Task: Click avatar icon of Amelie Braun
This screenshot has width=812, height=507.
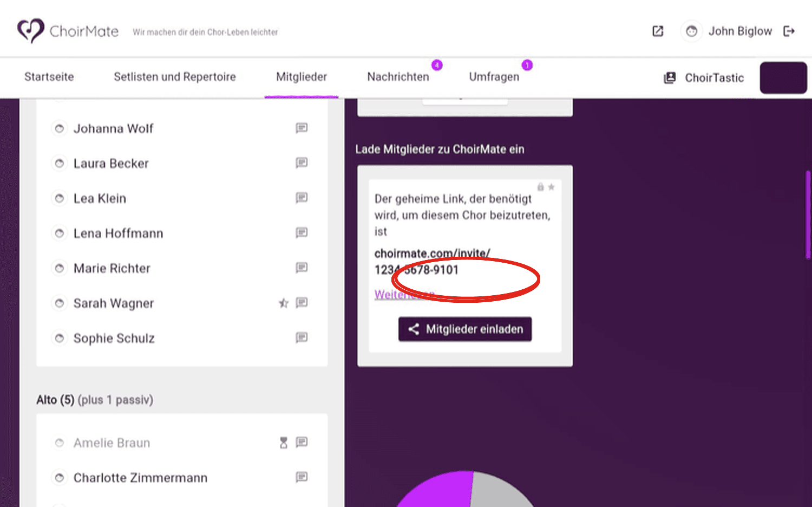Action: click(x=60, y=443)
